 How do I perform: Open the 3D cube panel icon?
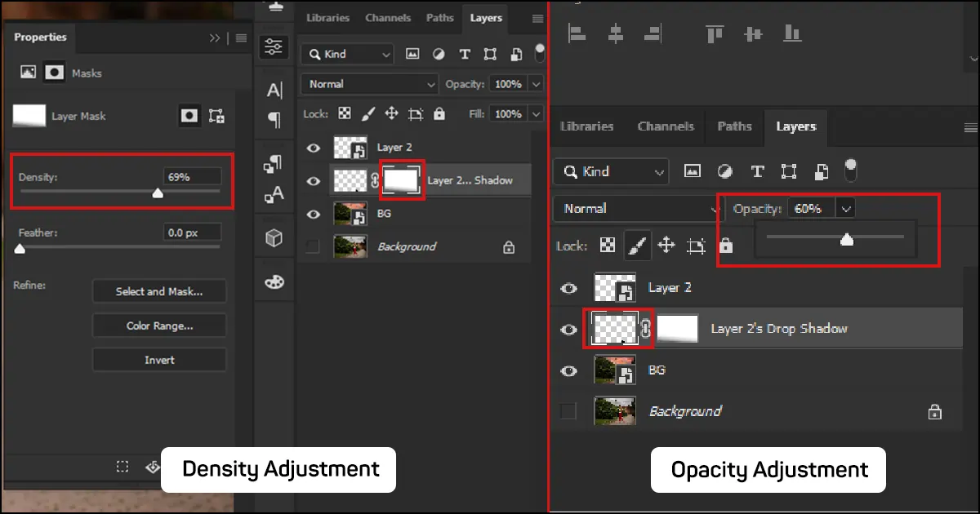tap(274, 237)
